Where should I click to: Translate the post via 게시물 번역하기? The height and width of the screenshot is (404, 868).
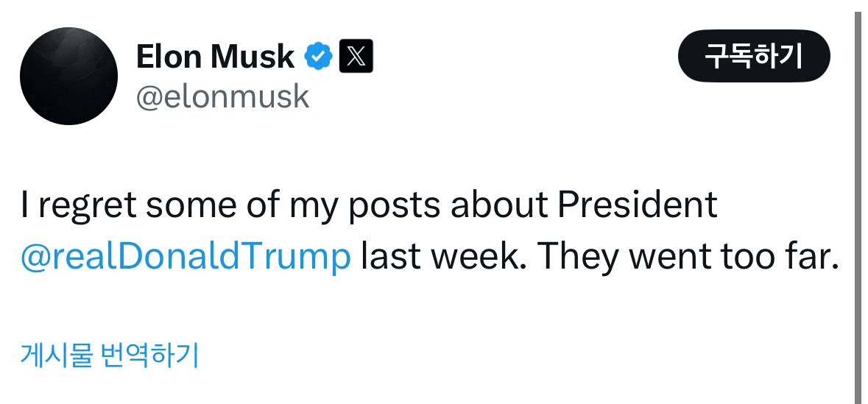[x=110, y=355]
